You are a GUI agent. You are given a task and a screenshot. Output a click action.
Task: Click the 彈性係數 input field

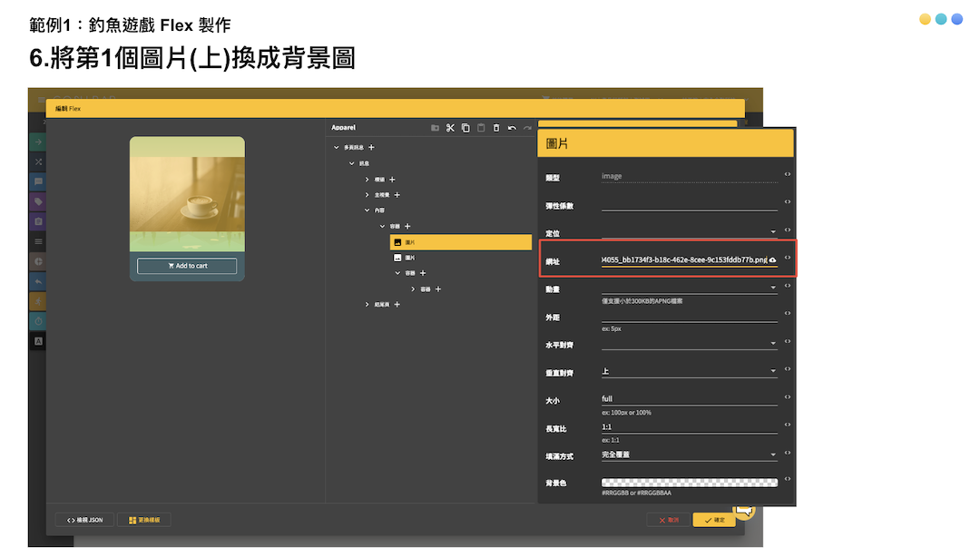pos(690,204)
